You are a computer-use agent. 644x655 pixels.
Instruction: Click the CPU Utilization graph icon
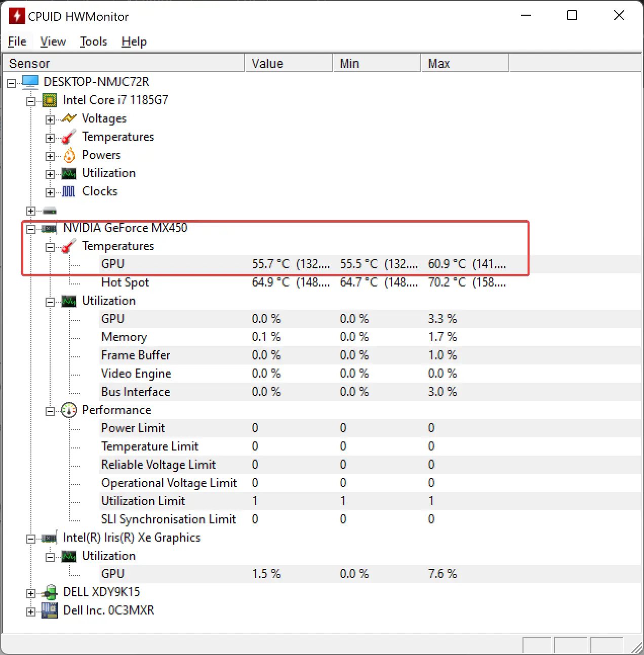click(69, 174)
